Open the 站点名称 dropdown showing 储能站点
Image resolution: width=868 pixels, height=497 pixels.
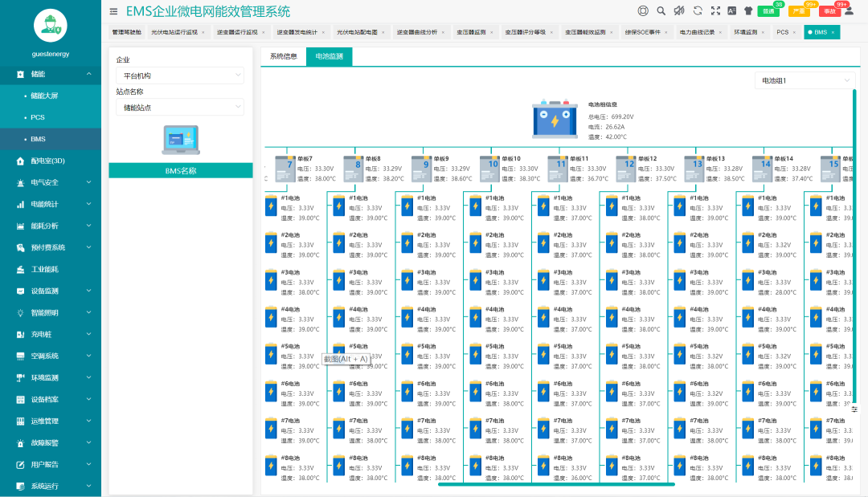[x=180, y=107]
